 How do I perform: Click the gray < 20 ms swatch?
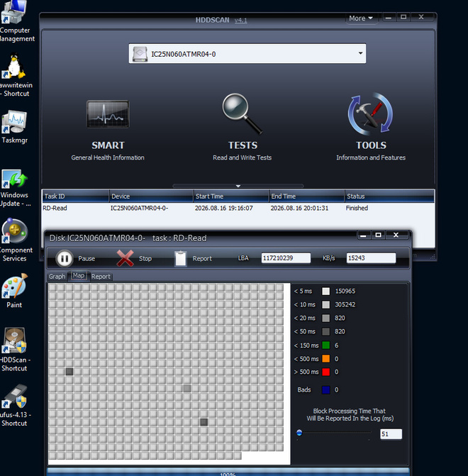coord(325,318)
